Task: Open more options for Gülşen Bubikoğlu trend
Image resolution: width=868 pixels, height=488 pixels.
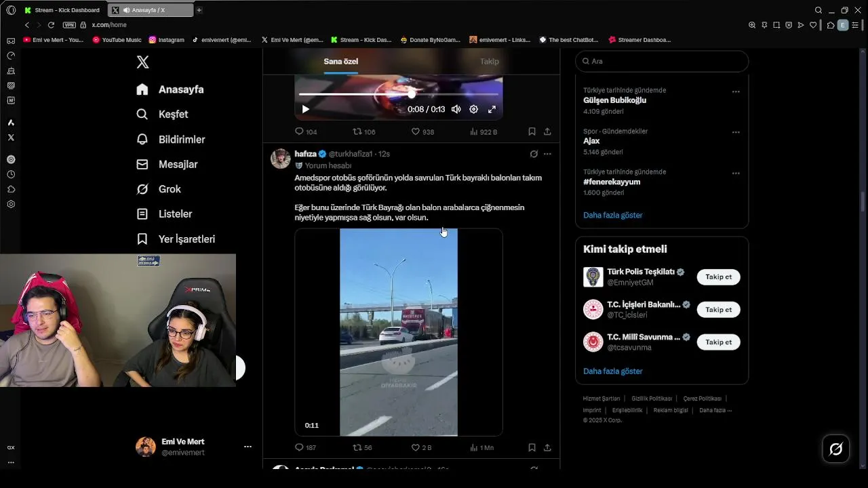Action: [x=736, y=91]
